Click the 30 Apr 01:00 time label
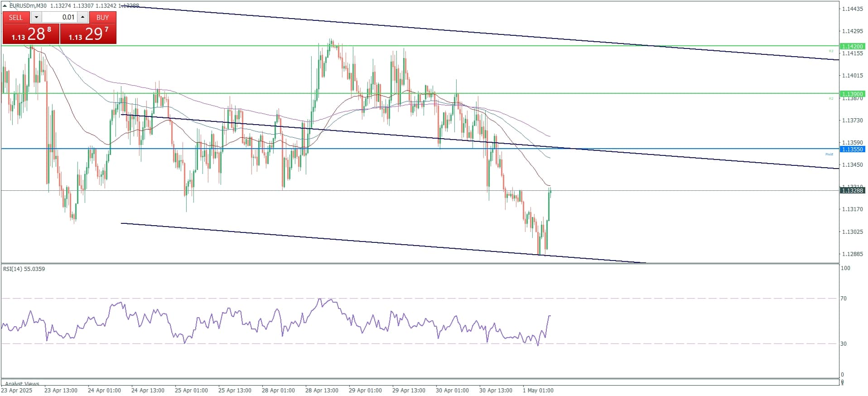The image size is (868, 396). click(x=452, y=390)
